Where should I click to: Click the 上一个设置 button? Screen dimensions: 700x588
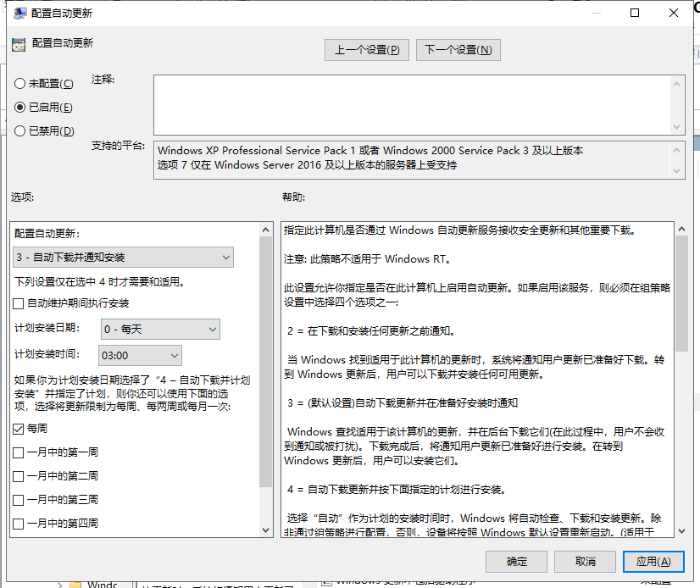(x=366, y=49)
